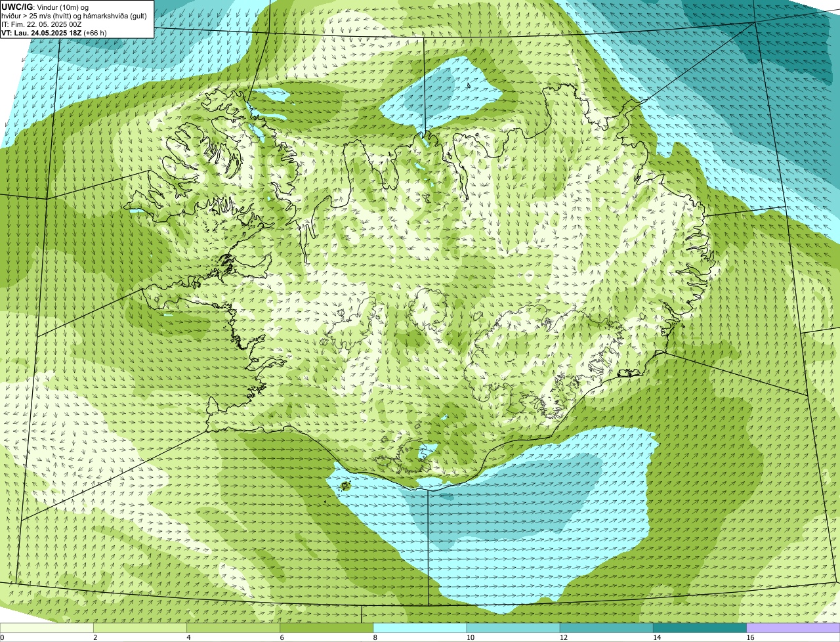Click the "UWC/IG: Vindur (10m) og" title line
Image resolution: width=840 pixels, height=642 pixels.
45,7
